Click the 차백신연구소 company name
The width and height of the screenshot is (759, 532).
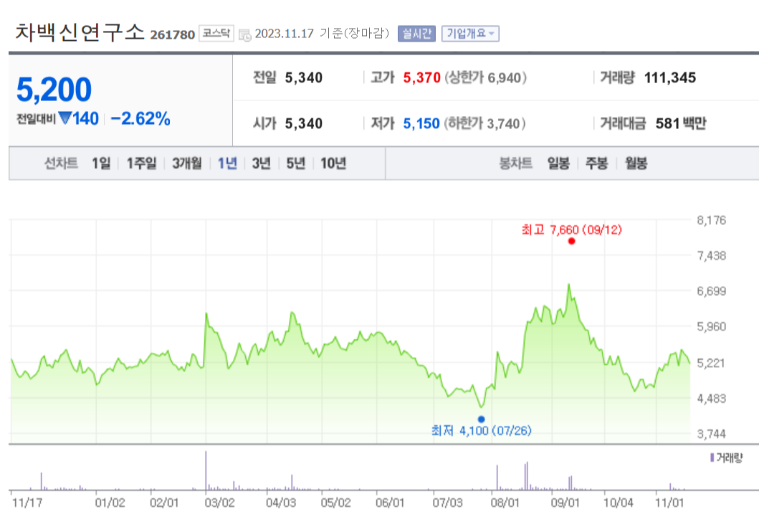point(80,32)
